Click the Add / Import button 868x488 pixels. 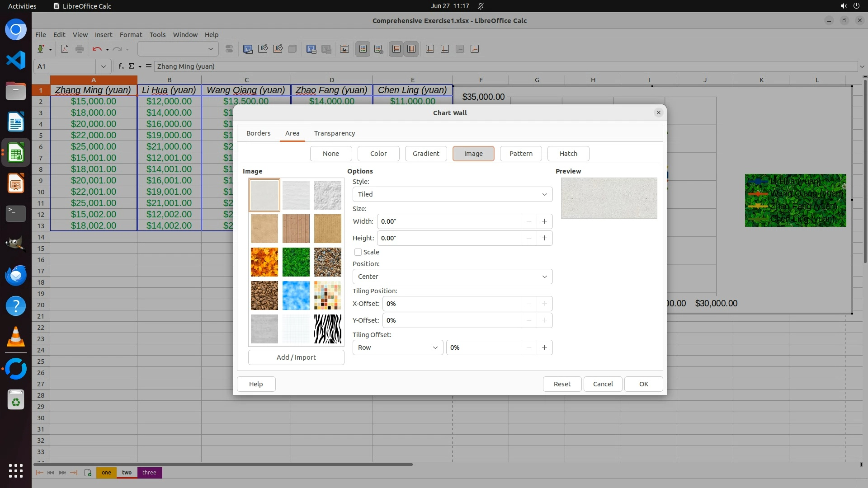click(x=296, y=357)
